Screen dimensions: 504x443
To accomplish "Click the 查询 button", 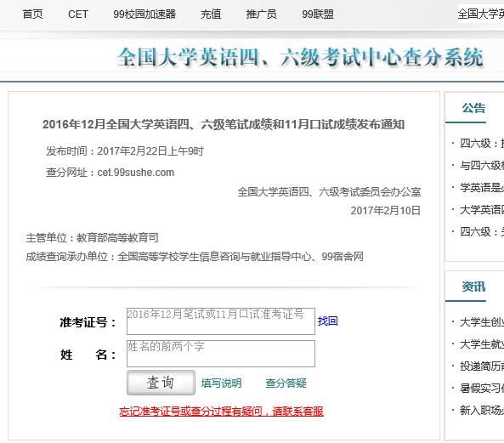I will click(x=161, y=383).
